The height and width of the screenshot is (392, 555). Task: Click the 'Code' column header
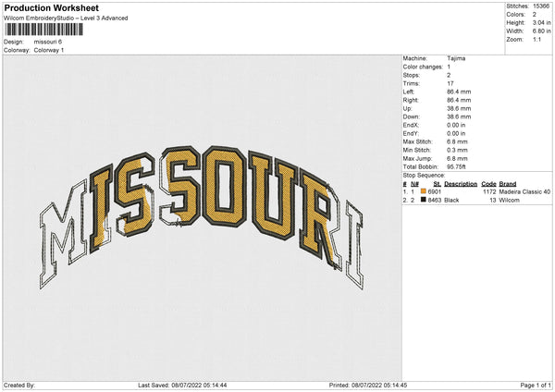click(488, 184)
